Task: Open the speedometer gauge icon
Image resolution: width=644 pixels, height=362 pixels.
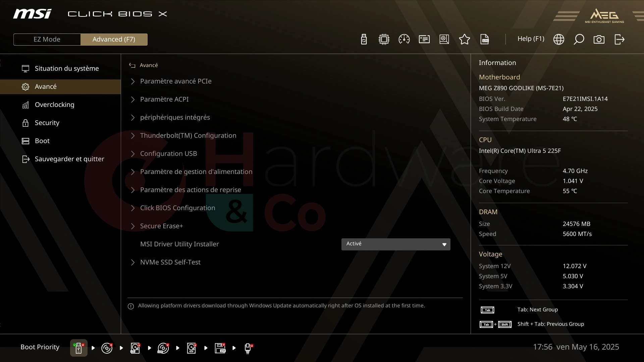Action: 404,39
